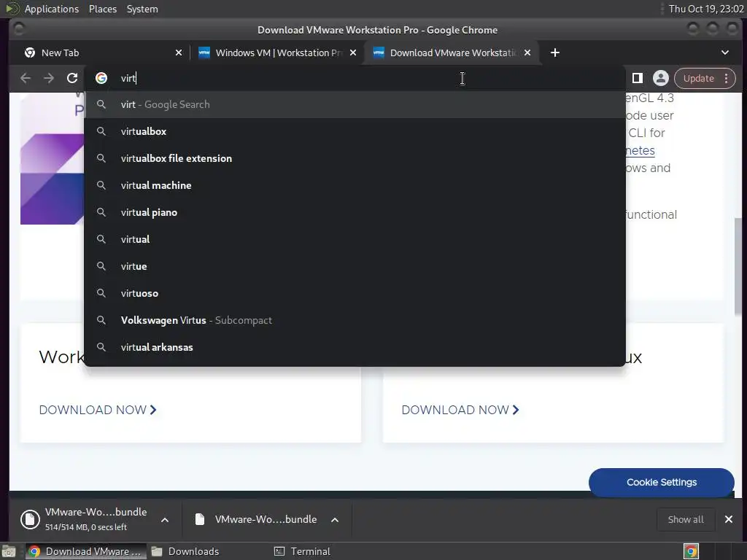747x560 pixels.
Task: Pick the 'virtual piano' suggestion
Action: point(355,212)
